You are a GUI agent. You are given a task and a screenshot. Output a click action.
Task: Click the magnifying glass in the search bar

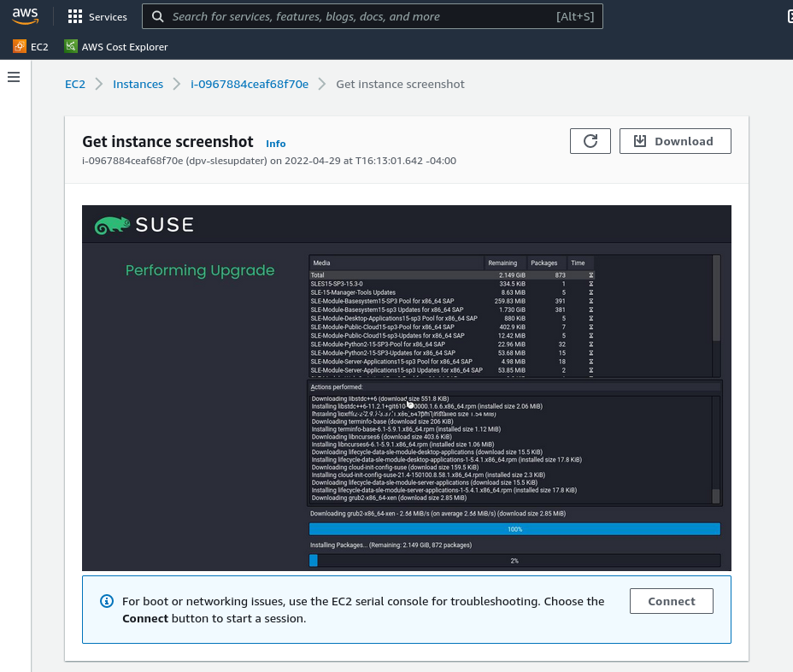[157, 16]
